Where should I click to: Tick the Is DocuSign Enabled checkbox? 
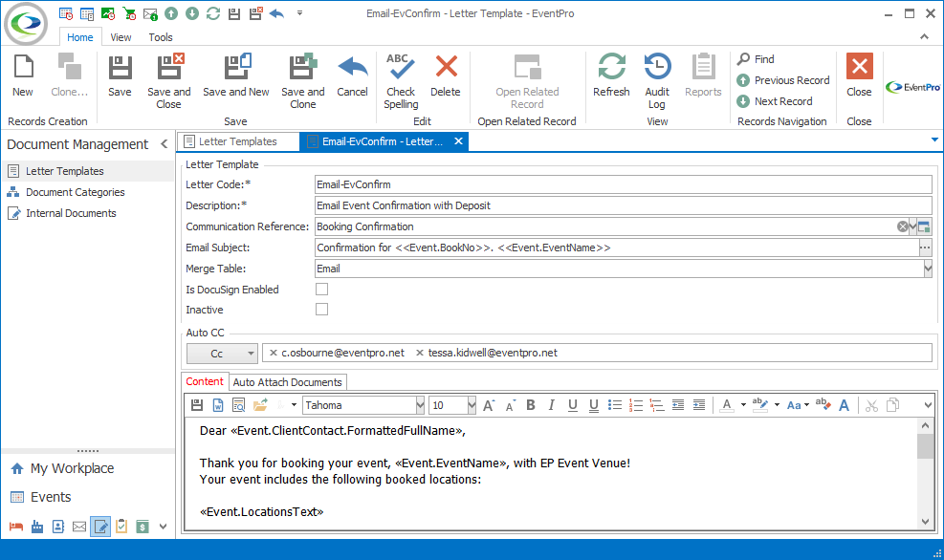click(322, 290)
